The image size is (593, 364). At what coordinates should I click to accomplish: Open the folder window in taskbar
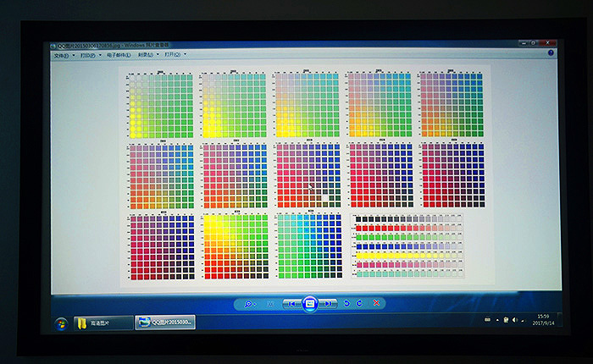click(103, 323)
